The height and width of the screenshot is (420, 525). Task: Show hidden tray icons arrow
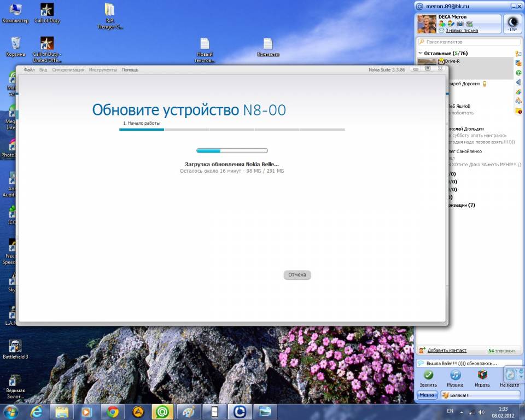pyautogui.click(x=462, y=412)
